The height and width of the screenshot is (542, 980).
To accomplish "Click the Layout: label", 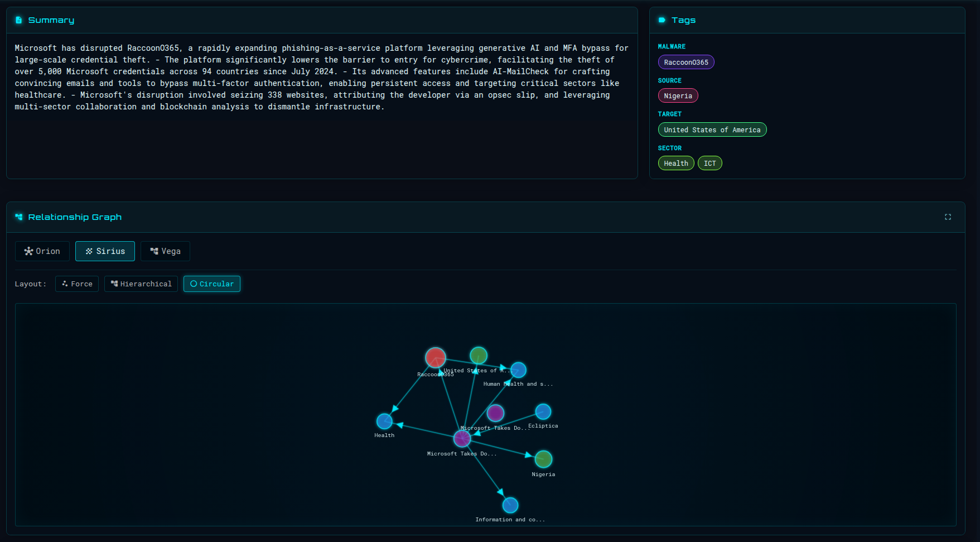I will pyautogui.click(x=31, y=284).
